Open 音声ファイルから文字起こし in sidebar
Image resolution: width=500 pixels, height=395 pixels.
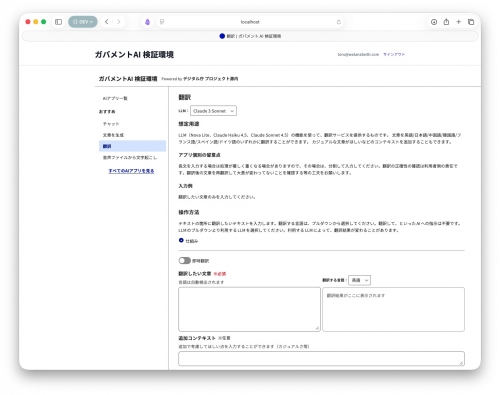click(x=130, y=157)
